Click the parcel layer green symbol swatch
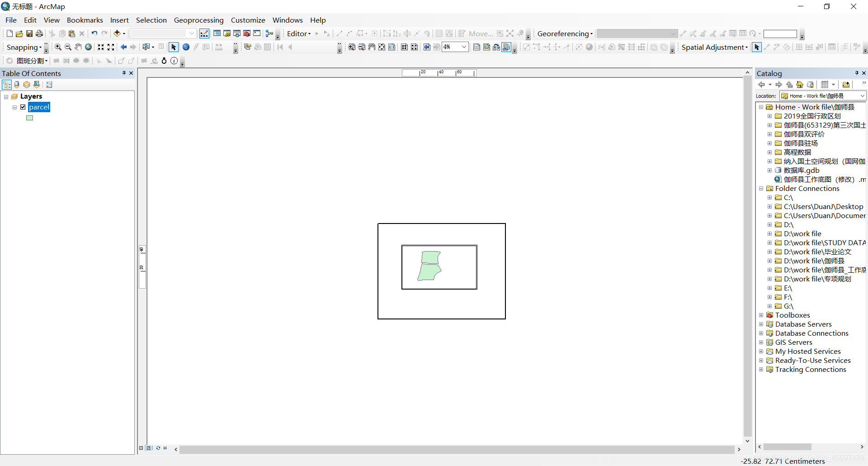Image resolution: width=868 pixels, height=466 pixels. click(30, 118)
